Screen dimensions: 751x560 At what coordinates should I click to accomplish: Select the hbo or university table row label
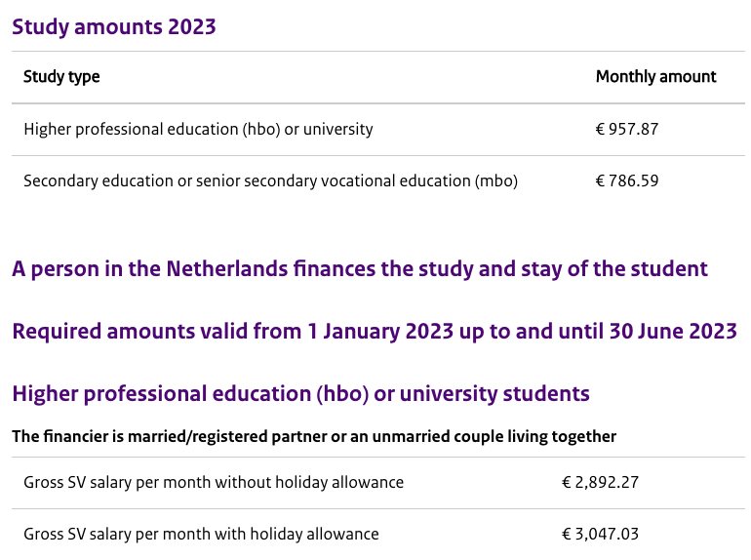click(198, 129)
